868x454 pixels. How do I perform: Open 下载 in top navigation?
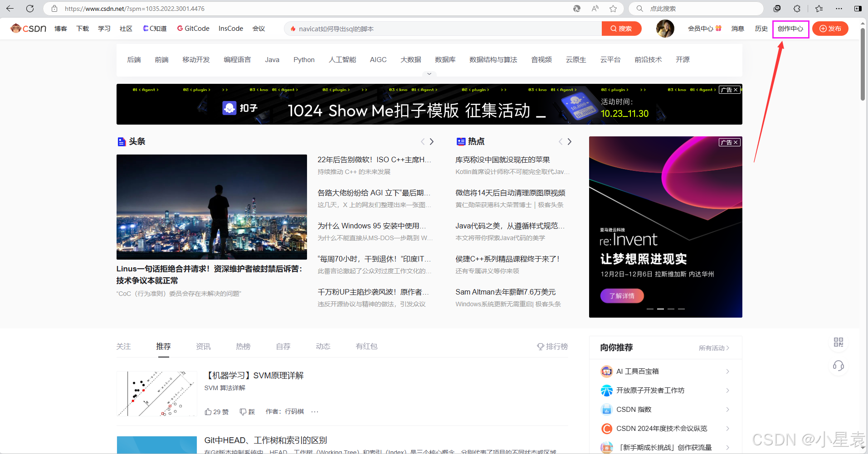point(83,29)
